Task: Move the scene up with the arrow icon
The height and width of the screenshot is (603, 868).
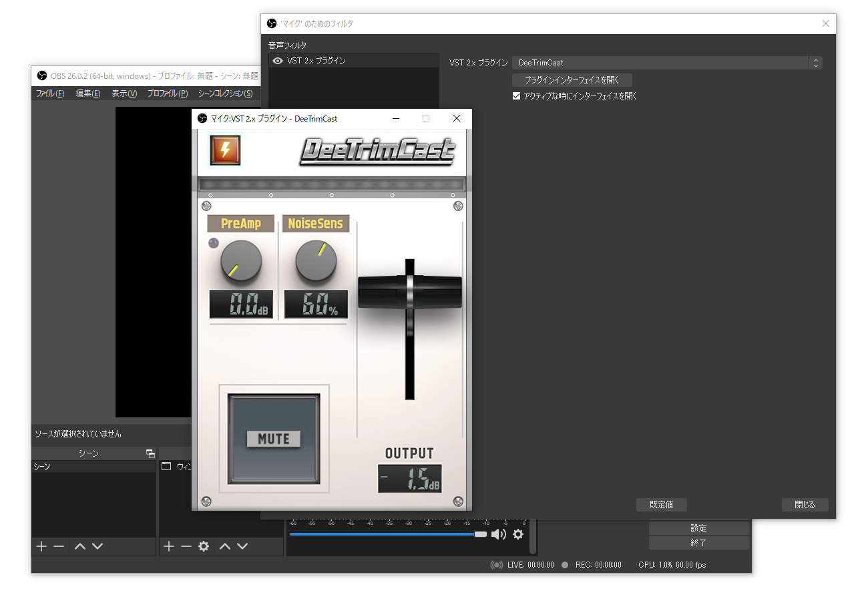Action: pyautogui.click(x=80, y=546)
